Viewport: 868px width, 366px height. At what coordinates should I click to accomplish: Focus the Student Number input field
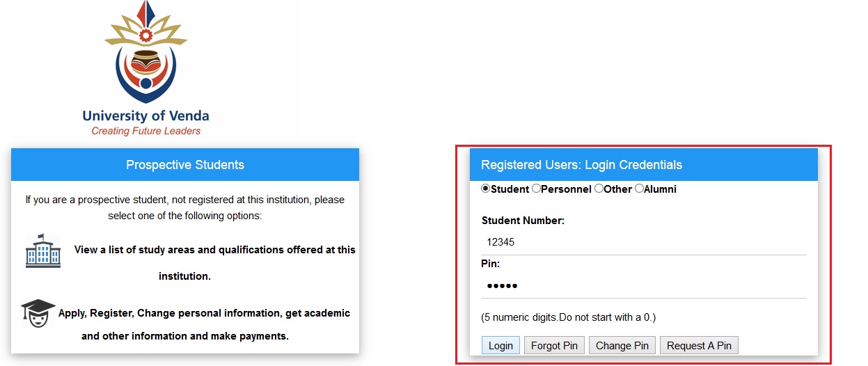tap(643, 242)
